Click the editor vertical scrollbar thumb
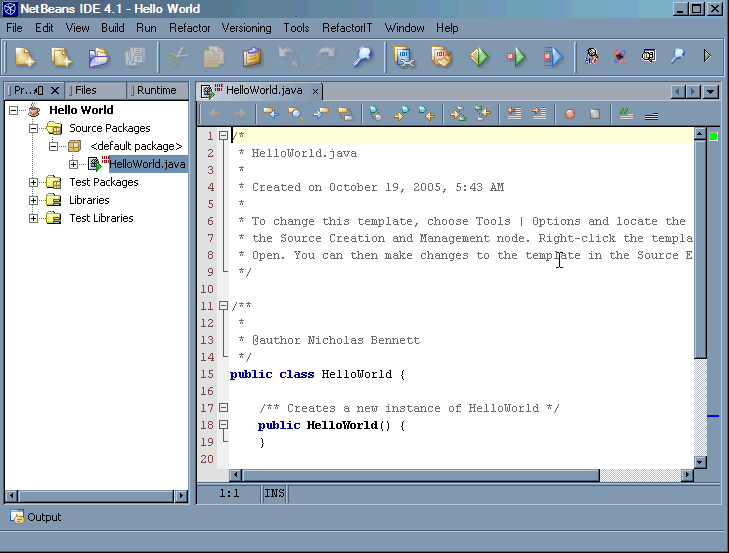The height and width of the screenshot is (553, 729). (x=700, y=249)
